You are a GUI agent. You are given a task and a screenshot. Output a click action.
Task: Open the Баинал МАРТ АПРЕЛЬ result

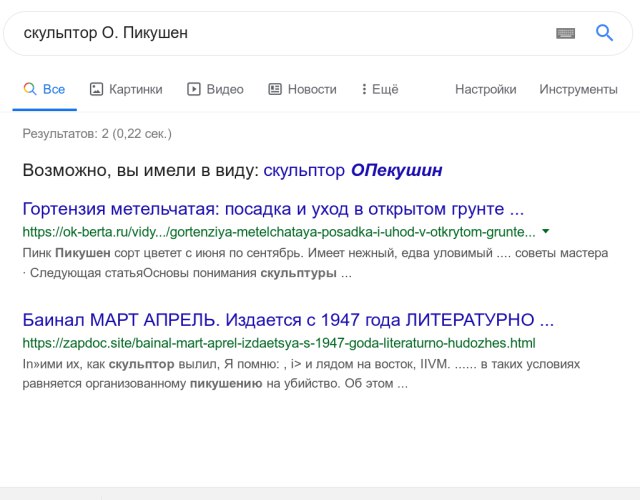(288, 321)
